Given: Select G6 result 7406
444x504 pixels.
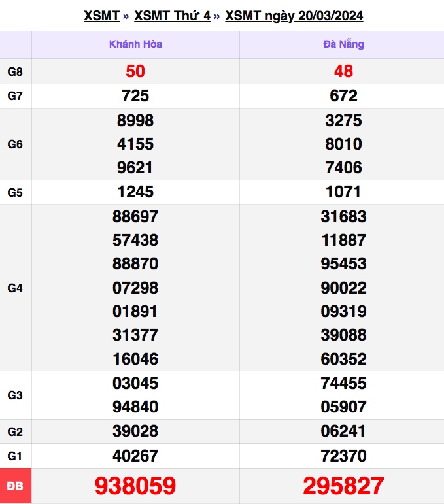Looking at the screenshot, I should point(343,167).
